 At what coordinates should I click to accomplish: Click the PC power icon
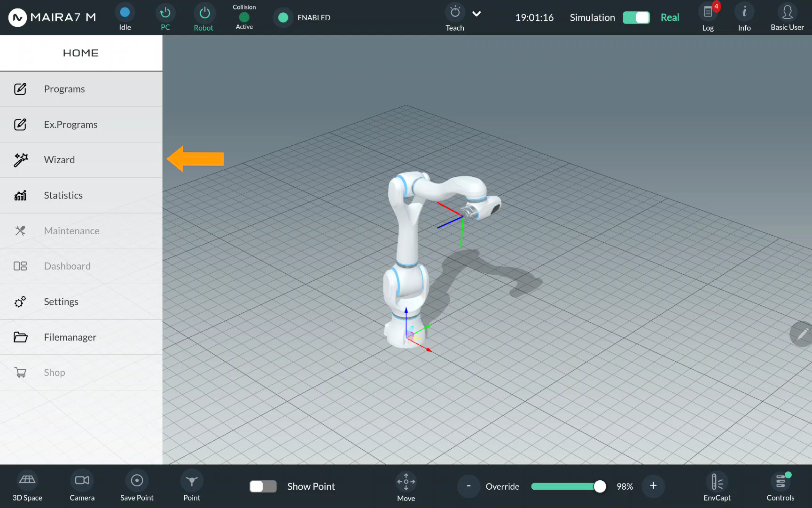point(165,13)
